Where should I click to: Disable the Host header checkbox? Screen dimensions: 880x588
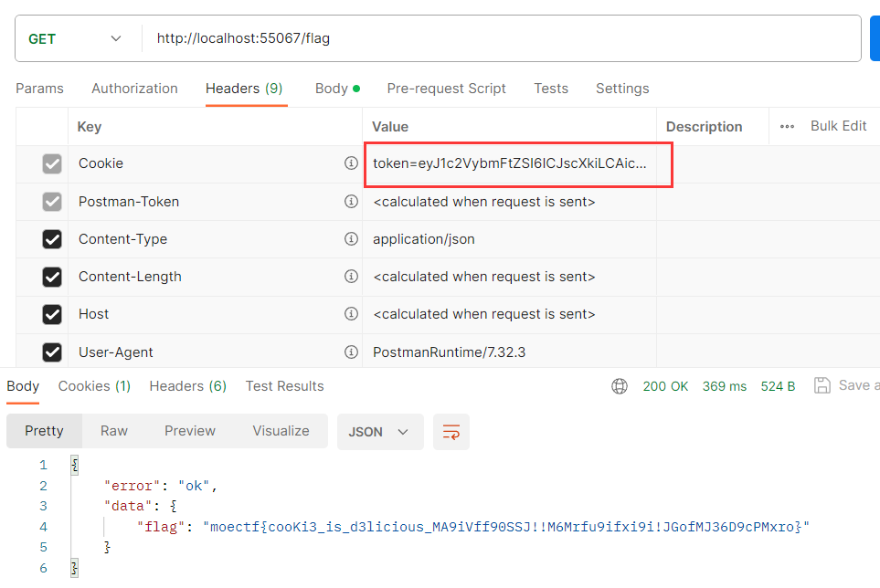pyautogui.click(x=52, y=314)
